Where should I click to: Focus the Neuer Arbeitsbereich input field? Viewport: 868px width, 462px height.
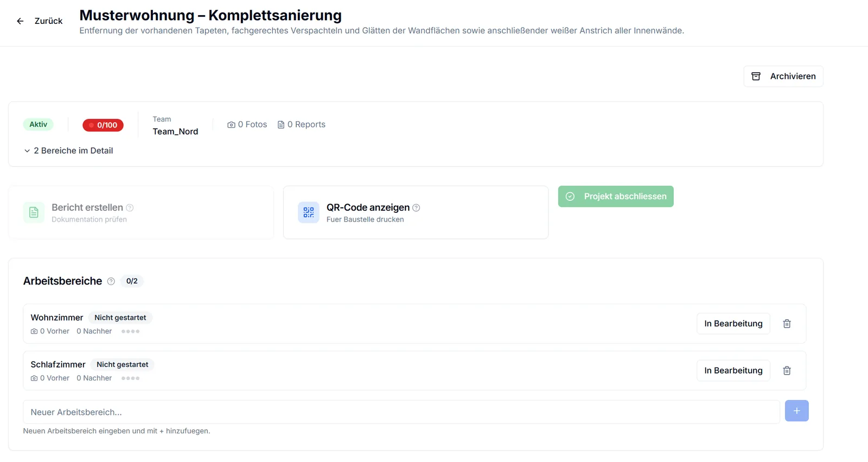point(401,412)
